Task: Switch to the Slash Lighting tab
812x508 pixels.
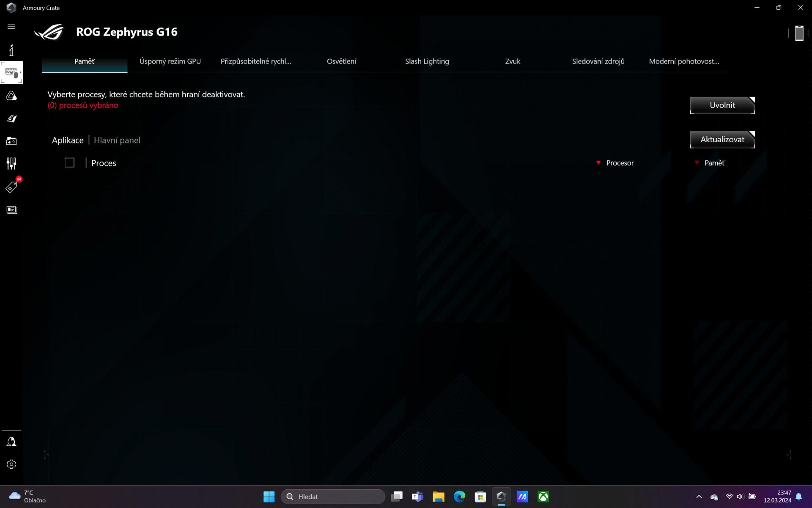Action: (x=427, y=61)
